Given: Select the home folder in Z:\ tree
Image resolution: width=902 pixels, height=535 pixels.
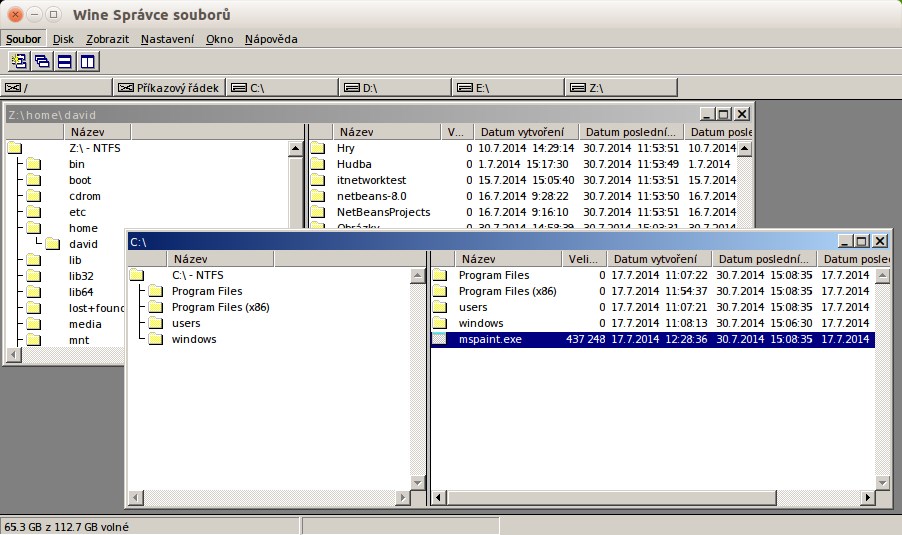Looking at the screenshot, I should (83, 228).
